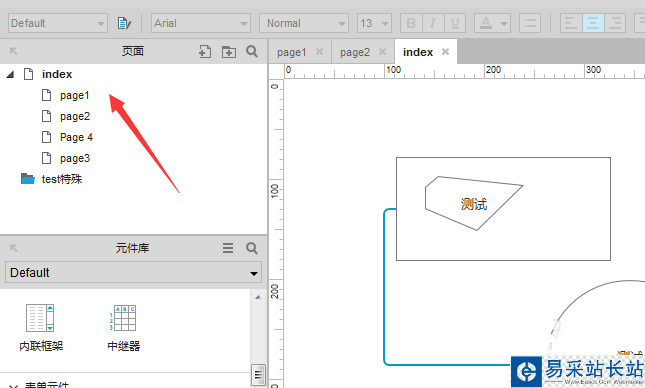Click the widget library scrollbar thumb
Screen dimensions: 645x388
coord(258,374)
